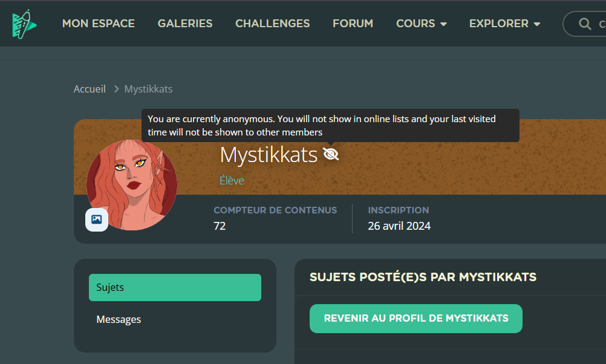Click the Élève rank label
This screenshot has height=364, width=606.
tap(232, 180)
